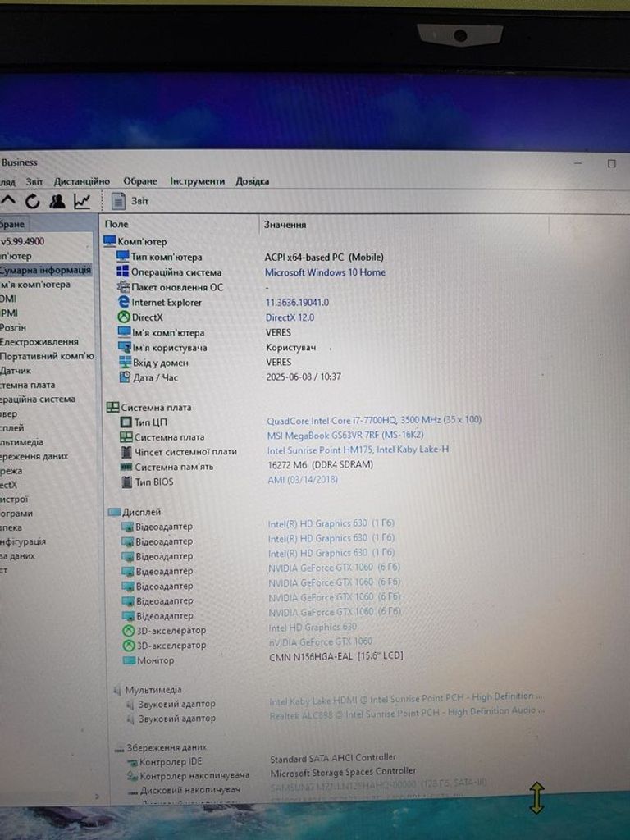This screenshot has width=630, height=840.
Task: Open the Realtek ALC898 audio link
Action: pos(407,713)
